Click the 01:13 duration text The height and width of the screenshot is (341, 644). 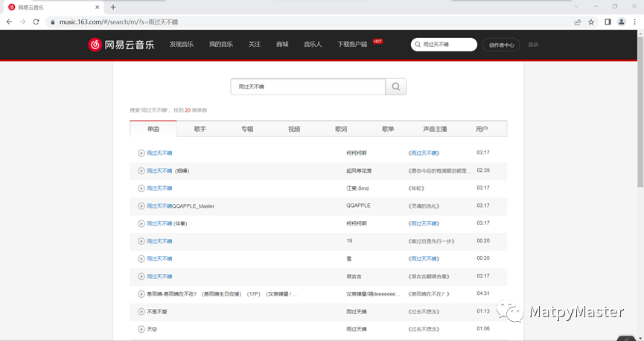[x=483, y=311]
